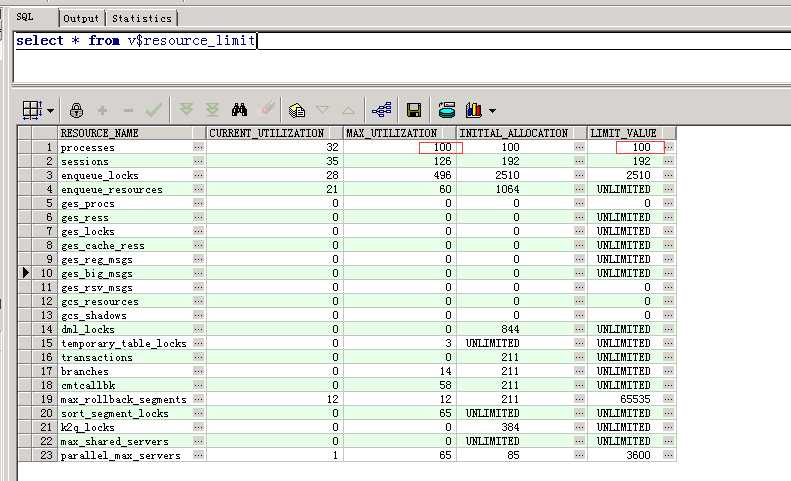Screen dimensions: 791x481
Task: Select row header number 23
Action: pos(45,455)
